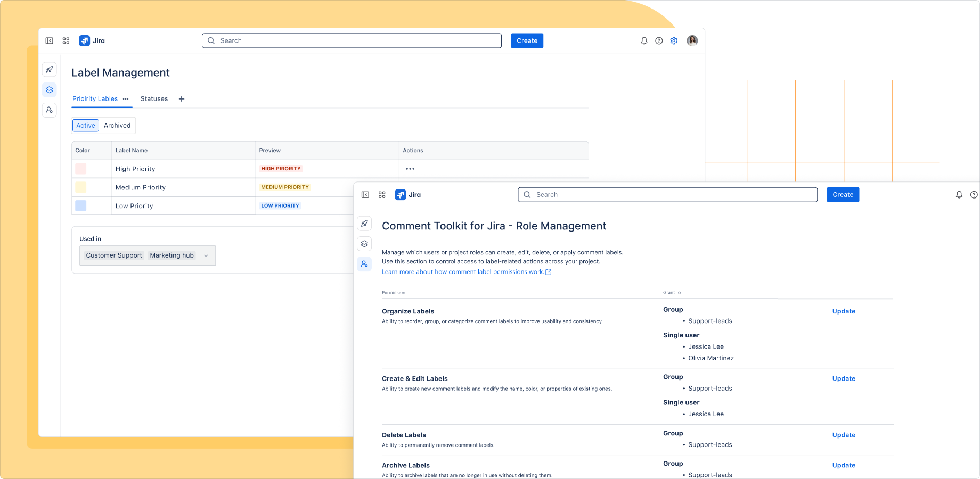Switch to the Archived labels view

(x=117, y=125)
